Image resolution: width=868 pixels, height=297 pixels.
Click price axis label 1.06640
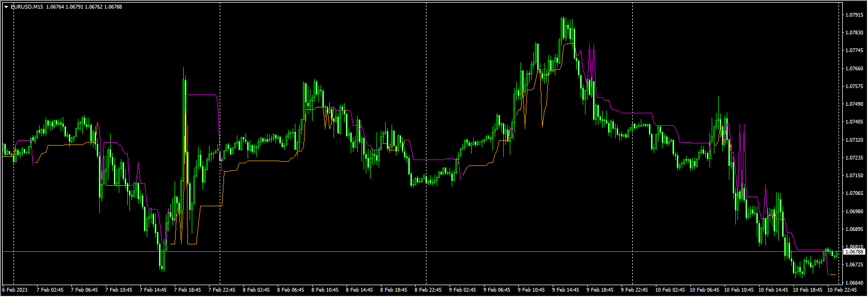(854, 282)
